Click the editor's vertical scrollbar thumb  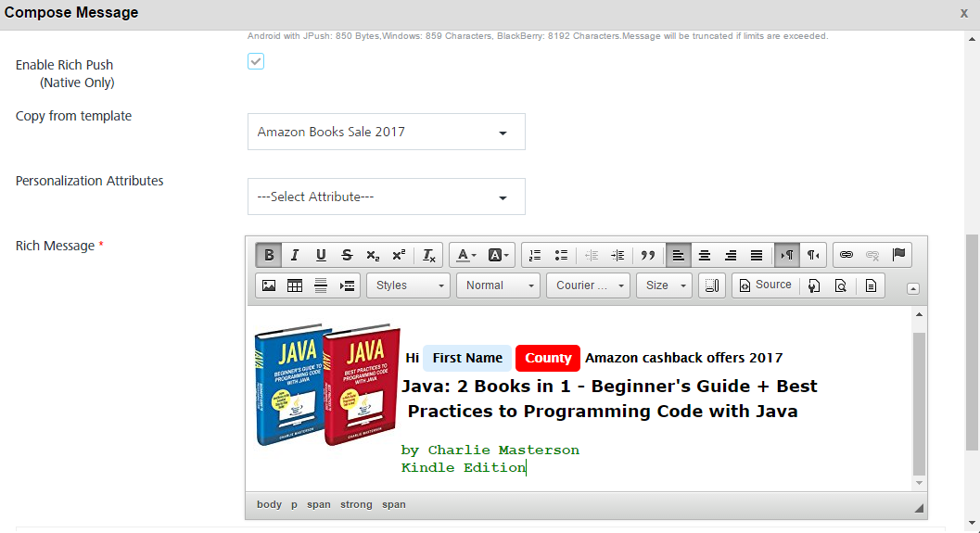point(919,404)
